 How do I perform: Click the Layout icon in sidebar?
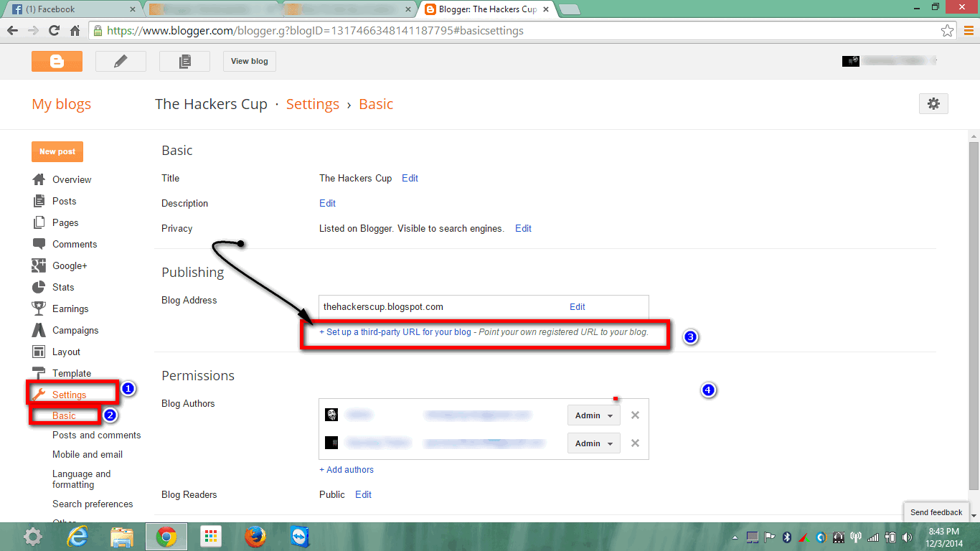[x=39, y=352]
